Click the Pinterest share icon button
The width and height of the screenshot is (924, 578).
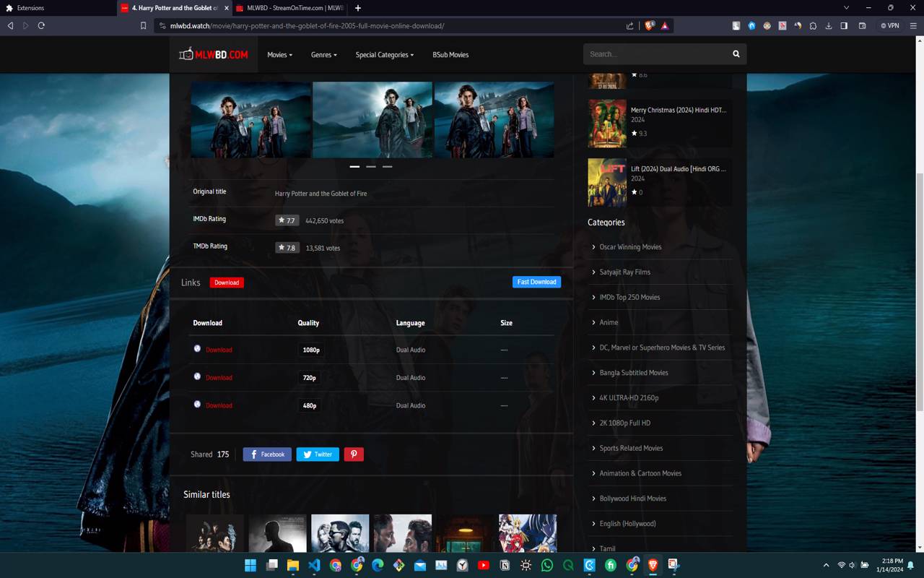click(x=354, y=454)
